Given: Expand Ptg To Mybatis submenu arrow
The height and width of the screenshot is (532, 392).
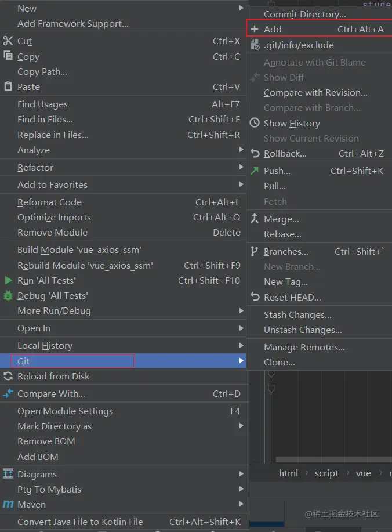Looking at the screenshot, I should [x=241, y=488].
